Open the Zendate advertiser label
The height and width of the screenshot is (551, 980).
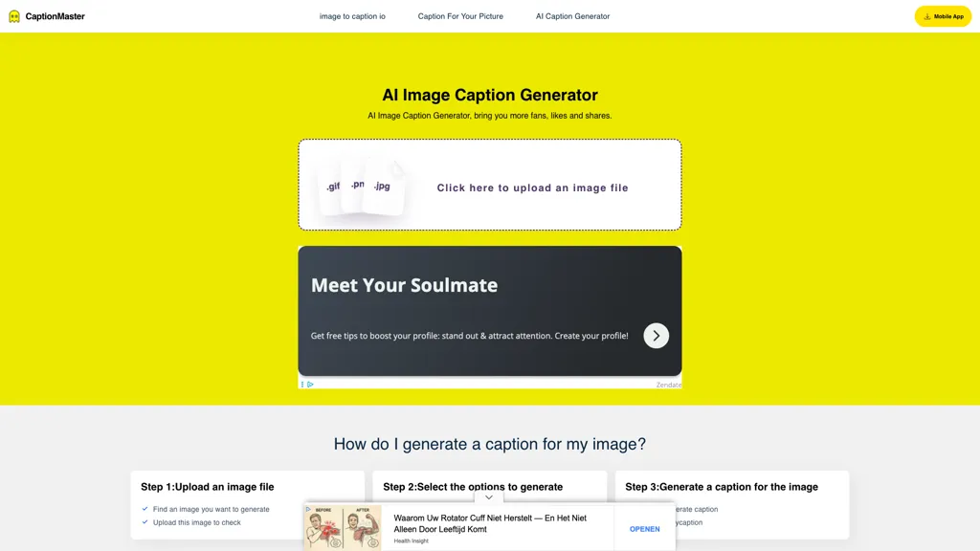point(669,385)
